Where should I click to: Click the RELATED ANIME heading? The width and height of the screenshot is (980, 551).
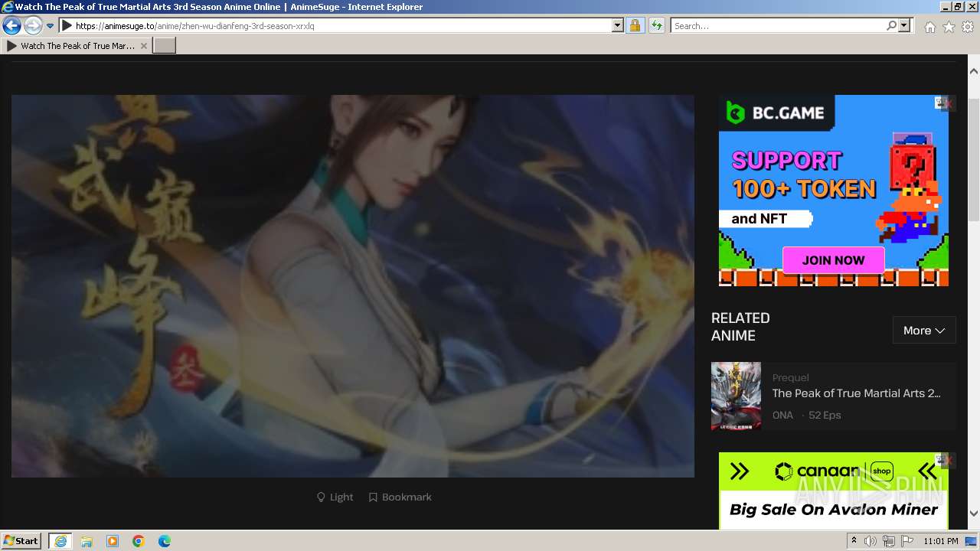click(x=740, y=327)
